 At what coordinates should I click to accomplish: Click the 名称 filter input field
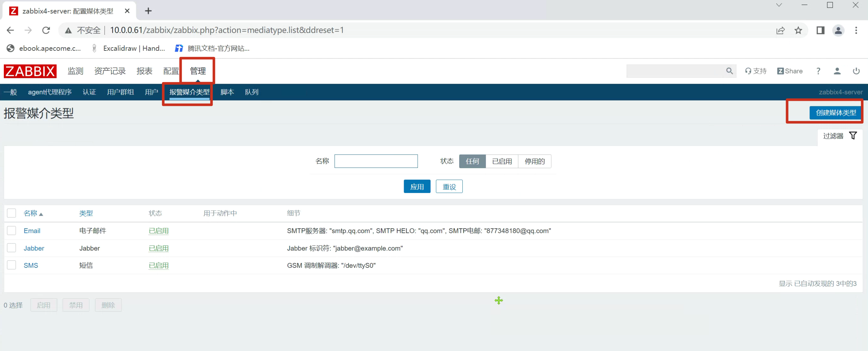point(376,161)
